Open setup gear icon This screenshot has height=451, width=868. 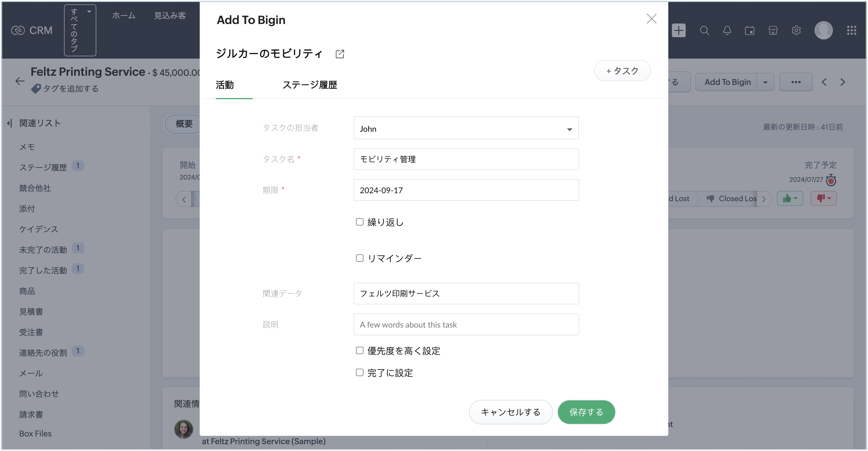click(x=796, y=30)
